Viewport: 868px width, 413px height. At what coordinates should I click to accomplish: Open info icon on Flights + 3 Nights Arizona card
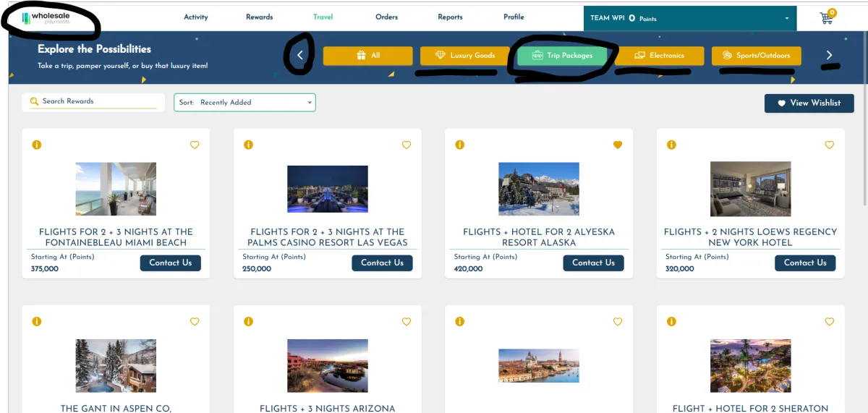(248, 321)
